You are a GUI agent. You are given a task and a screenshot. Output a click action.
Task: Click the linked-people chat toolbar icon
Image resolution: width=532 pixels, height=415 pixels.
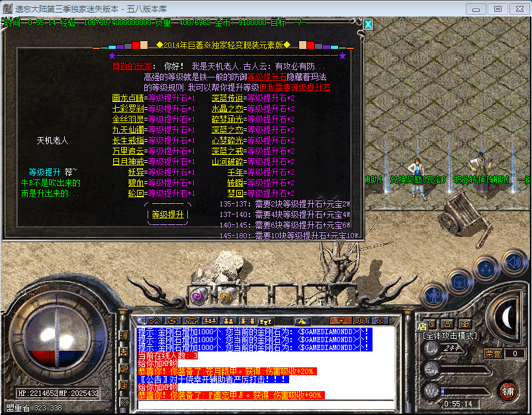[x=247, y=320]
